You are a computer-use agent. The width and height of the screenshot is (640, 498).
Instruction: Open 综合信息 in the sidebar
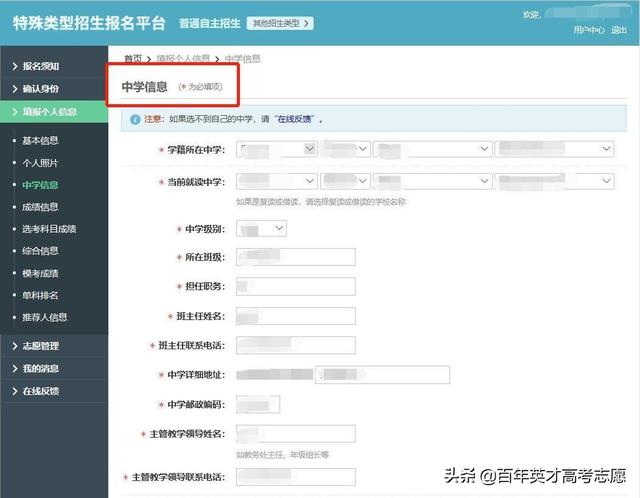click(x=40, y=251)
